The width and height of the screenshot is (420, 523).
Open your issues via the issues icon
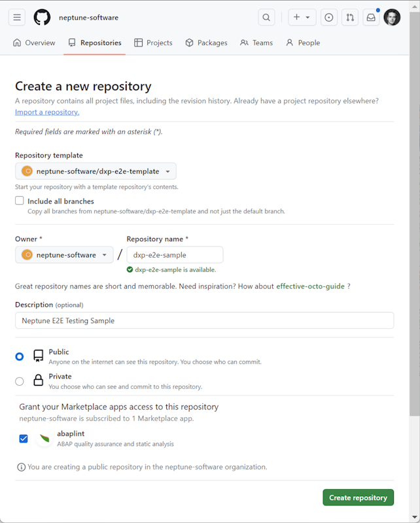(x=328, y=18)
